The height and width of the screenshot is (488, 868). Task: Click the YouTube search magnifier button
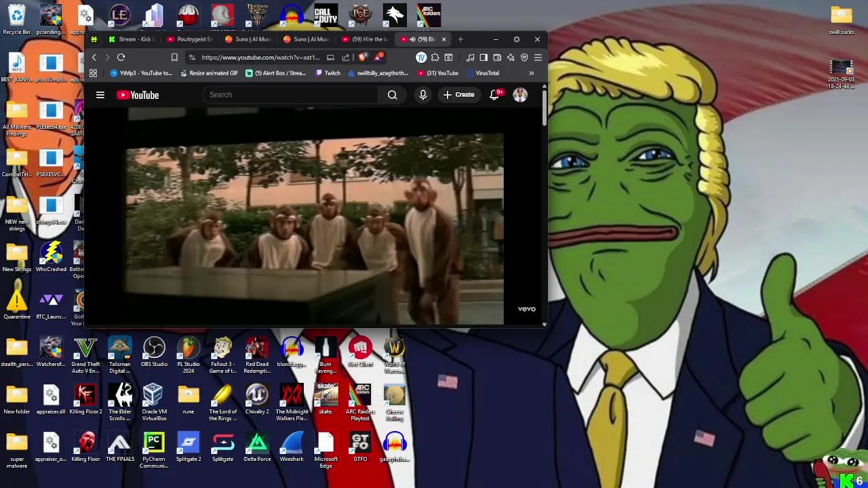pyautogui.click(x=392, y=95)
